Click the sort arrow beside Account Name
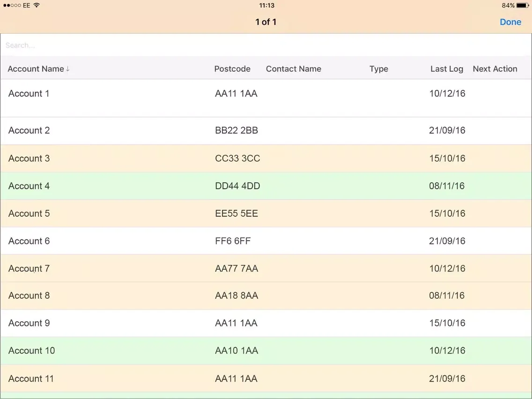The image size is (532, 399). 68,69
